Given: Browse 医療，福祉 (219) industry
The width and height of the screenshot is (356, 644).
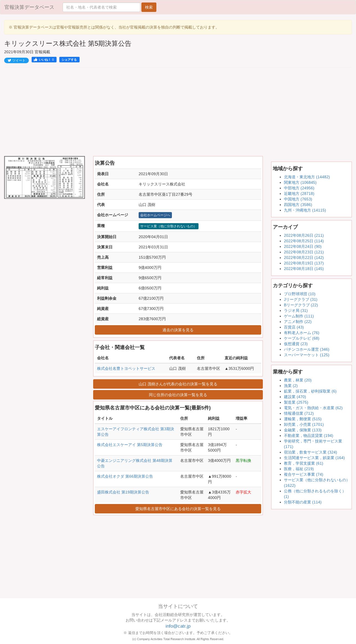Looking at the screenshot, I should (299, 469).
